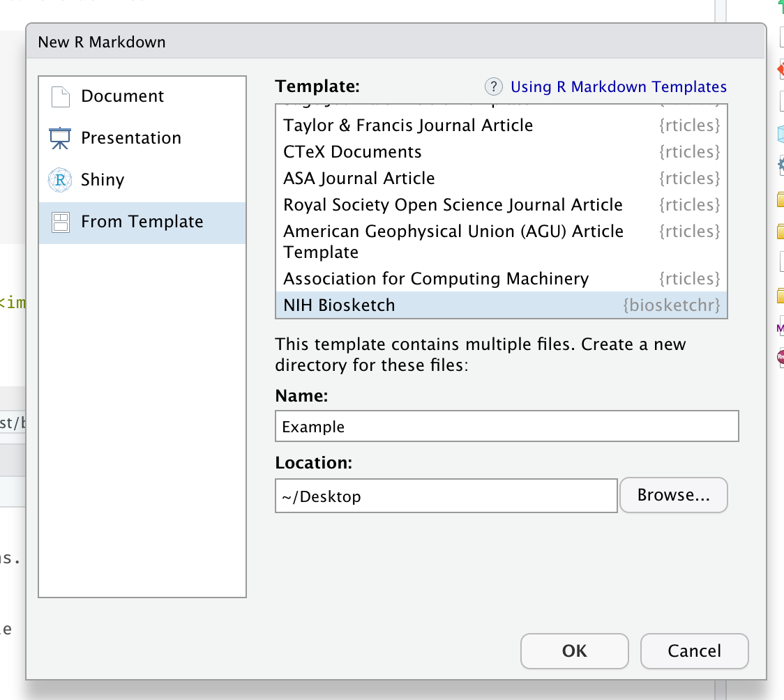The width and height of the screenshot is (784, 700).
Task: Select Taylor & Francis Journal Article template
Action: 502,125
